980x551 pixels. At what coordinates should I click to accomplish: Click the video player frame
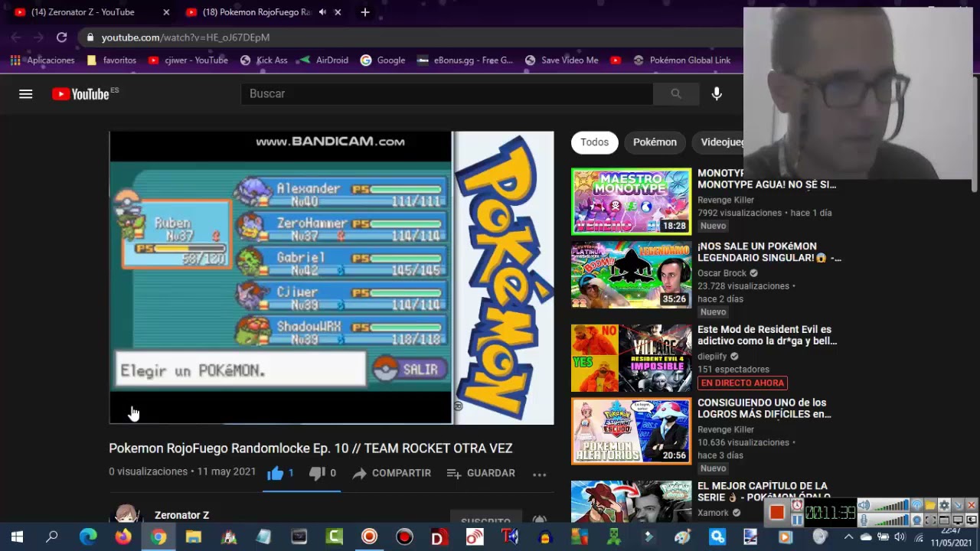[332, 278]
